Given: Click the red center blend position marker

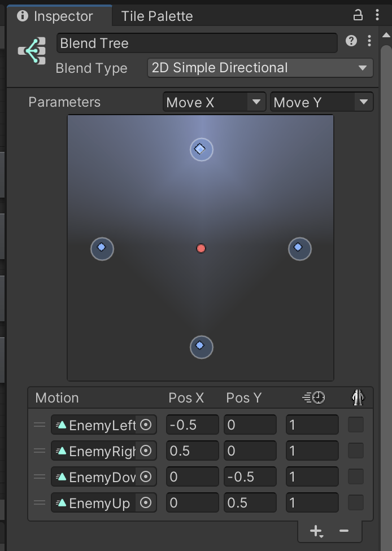Looking at the screenshot, I should 201,248.
